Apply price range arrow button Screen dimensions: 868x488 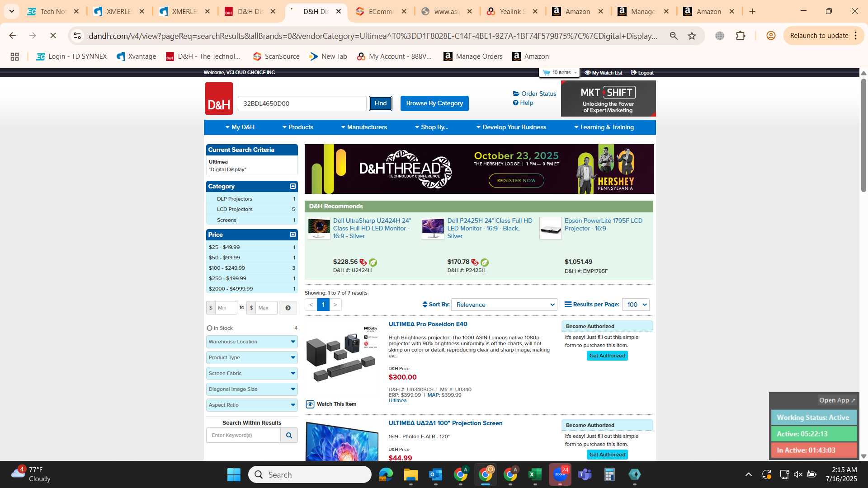coord(288,308)
